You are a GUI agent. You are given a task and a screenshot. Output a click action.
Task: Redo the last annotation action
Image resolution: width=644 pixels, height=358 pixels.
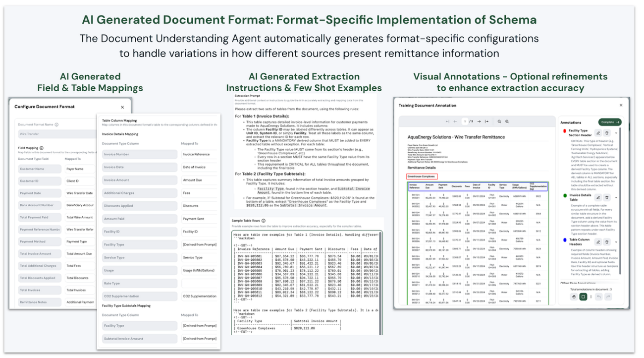point(608,297)
